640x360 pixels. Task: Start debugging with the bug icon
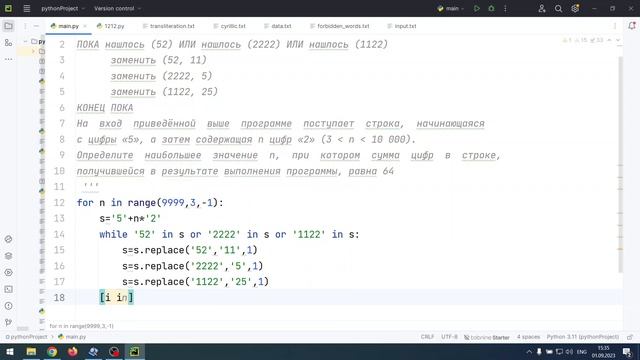pos(491,8)
